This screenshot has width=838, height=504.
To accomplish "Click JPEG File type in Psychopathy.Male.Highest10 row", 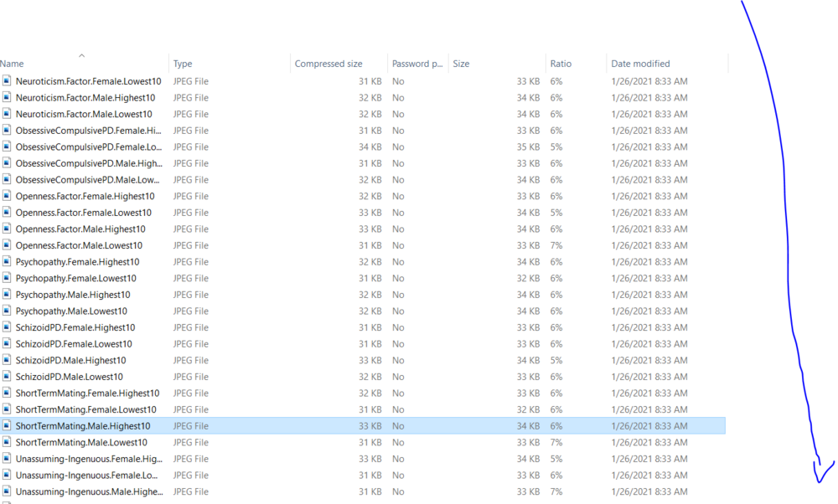I will tap(191, 295).
